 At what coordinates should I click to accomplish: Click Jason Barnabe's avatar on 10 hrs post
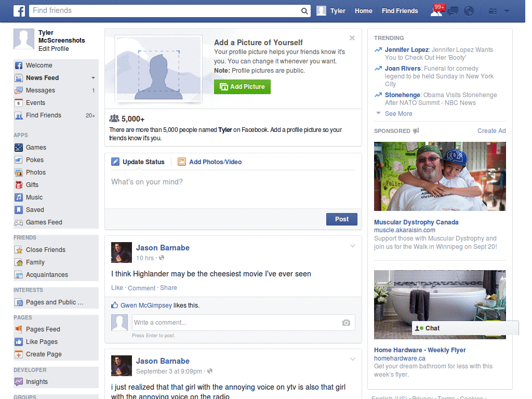122,252
